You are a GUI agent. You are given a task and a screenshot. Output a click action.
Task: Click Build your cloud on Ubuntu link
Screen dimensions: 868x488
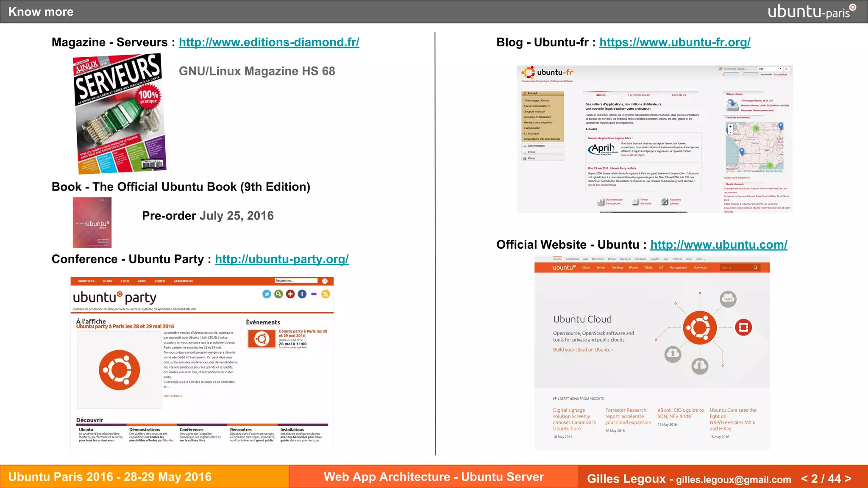pyautogui.click(x=582, y=350)
